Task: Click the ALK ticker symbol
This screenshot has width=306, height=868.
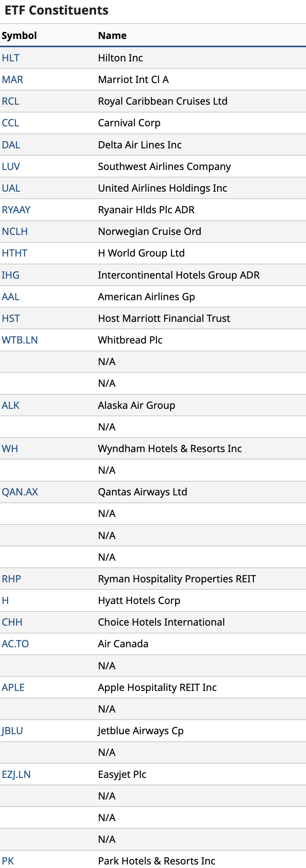Action: (11, 405)
